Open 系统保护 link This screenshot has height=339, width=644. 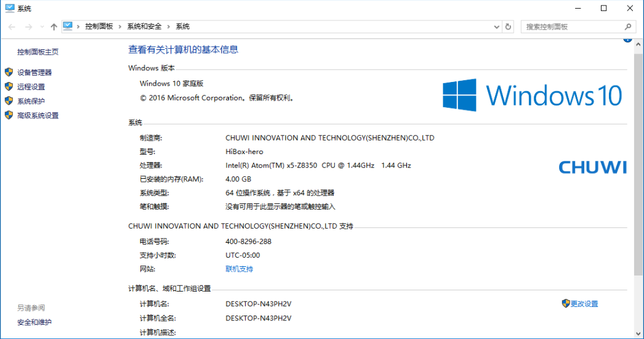pyautogui.click(x=31, y=101)
